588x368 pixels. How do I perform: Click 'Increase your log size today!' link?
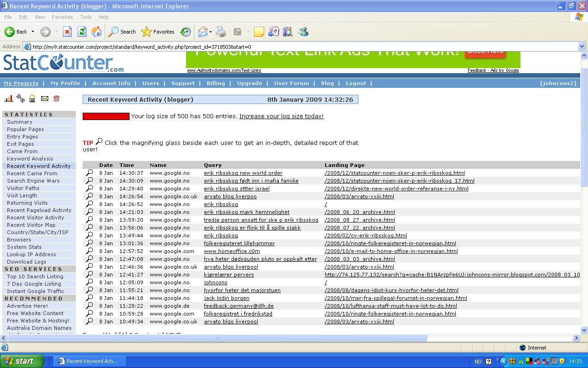coord(281,116)
